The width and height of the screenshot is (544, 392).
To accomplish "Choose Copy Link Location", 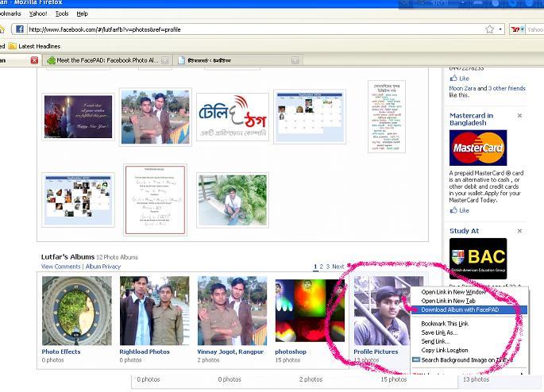I will 469,350.
